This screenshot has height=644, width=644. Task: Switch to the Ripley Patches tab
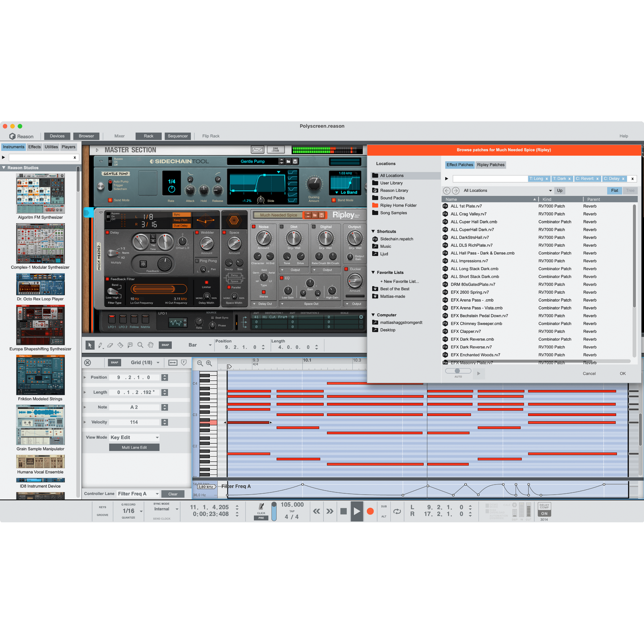(490, 165)
